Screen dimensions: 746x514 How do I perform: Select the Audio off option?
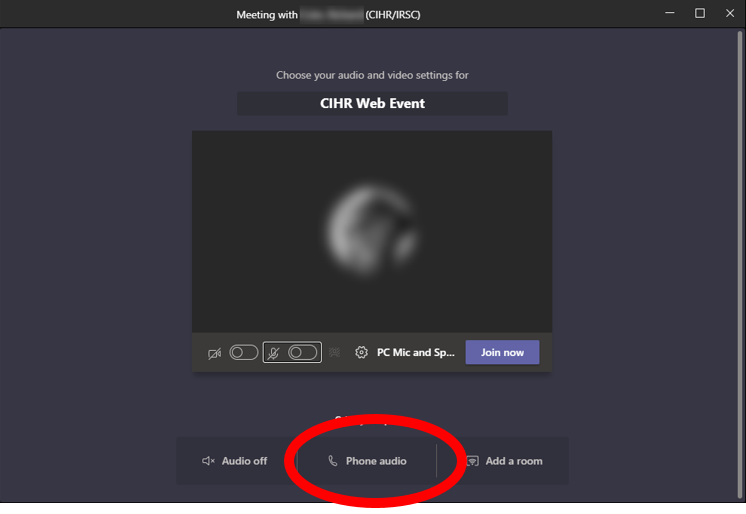tap(235, 461)
